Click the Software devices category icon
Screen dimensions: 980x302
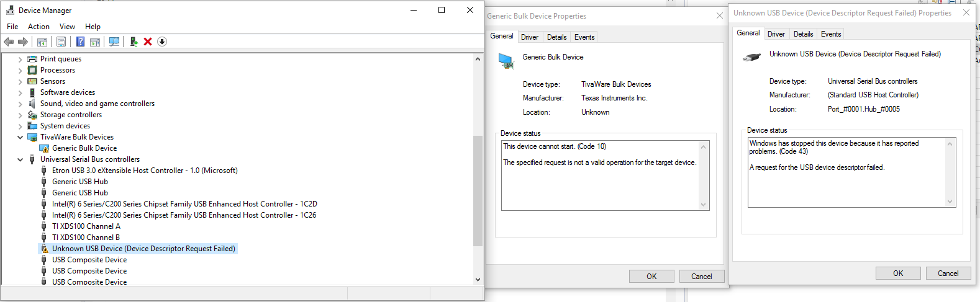32,92
